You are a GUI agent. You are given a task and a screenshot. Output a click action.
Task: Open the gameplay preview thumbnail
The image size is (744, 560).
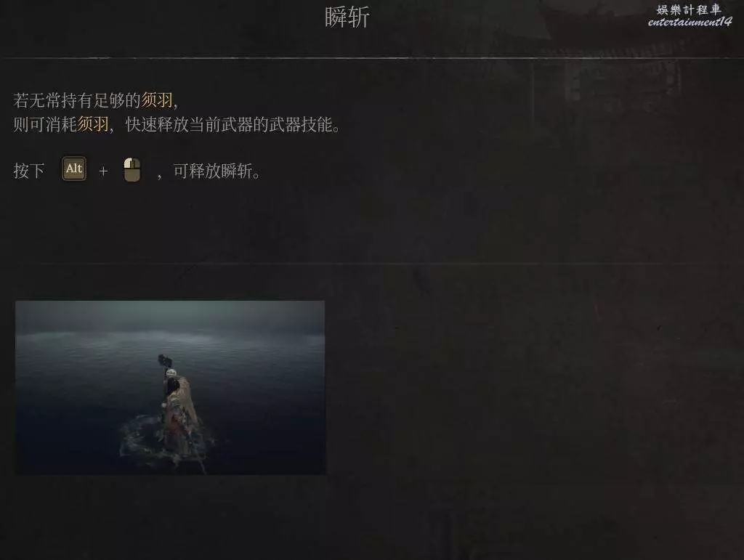(170, 387)
